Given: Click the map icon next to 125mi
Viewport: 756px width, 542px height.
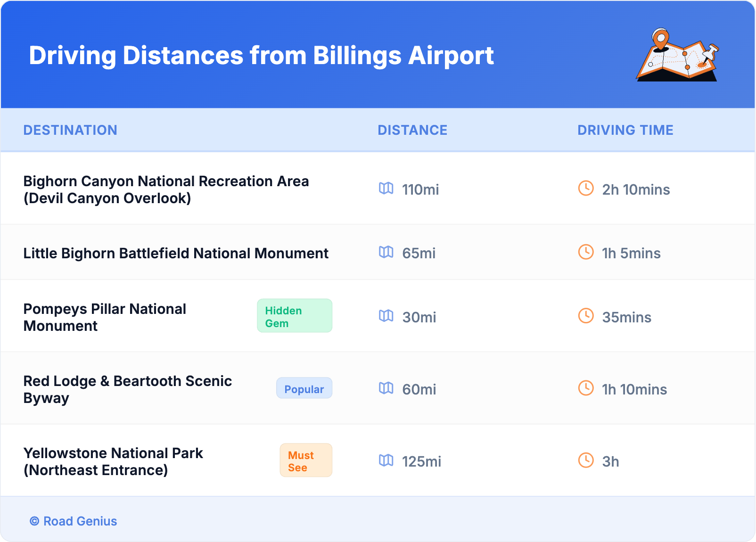Looking at the screenshot, I should click(386, 460).
